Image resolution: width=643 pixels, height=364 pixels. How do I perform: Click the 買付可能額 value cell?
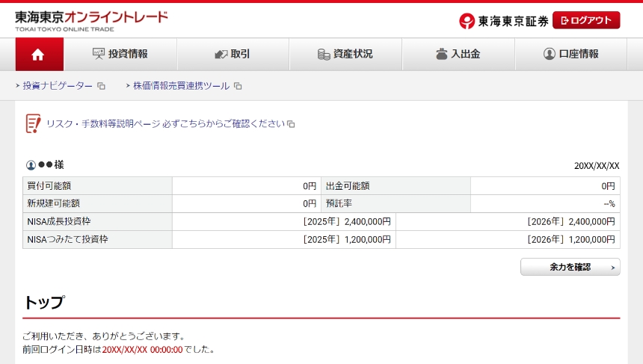(246, 185)
